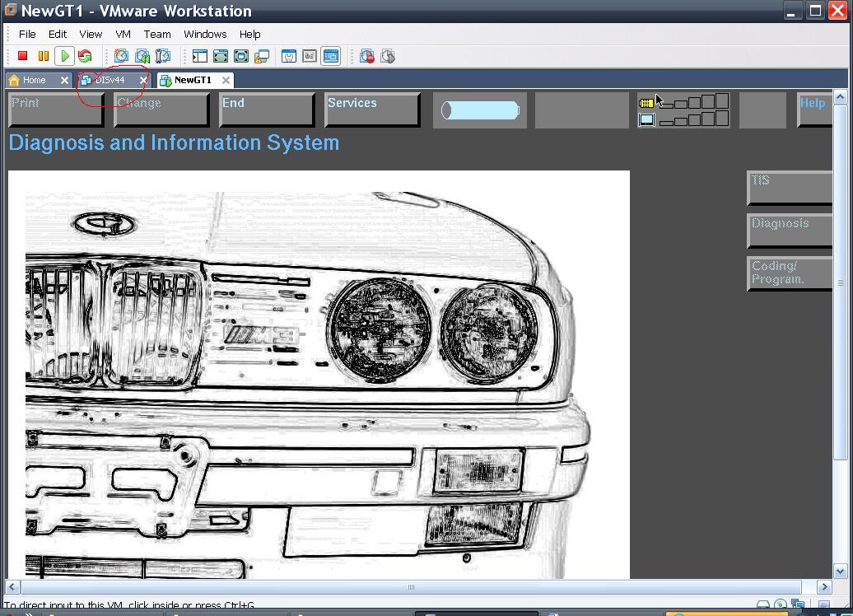
Task: Close the DISv44 tab
Action: (x=143, y=80)
